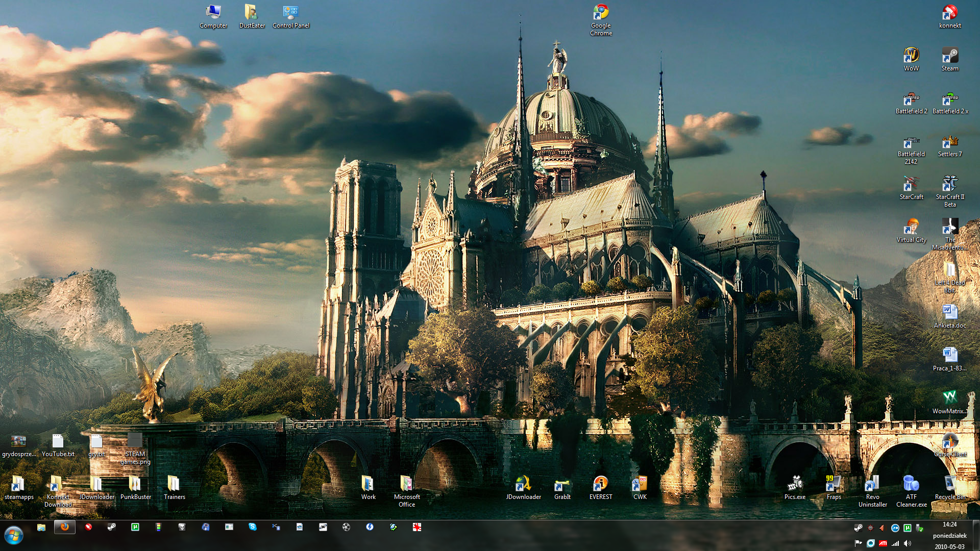Select the ATF Cleaner.exe icon
This screenshot has width=980, height=551.
tap(911, 491)
